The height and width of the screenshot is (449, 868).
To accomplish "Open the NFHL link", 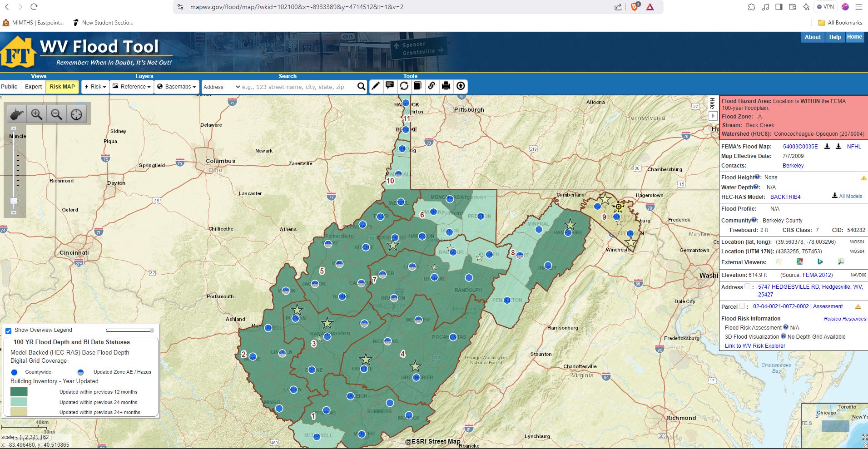I will (x=854, y=146).
